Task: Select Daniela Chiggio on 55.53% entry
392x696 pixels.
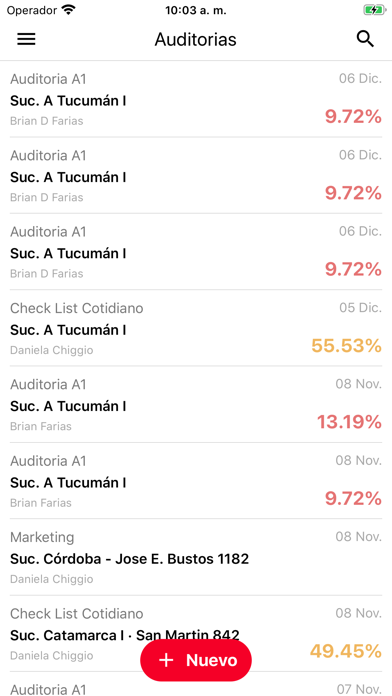Action: [x=51, y=350]
